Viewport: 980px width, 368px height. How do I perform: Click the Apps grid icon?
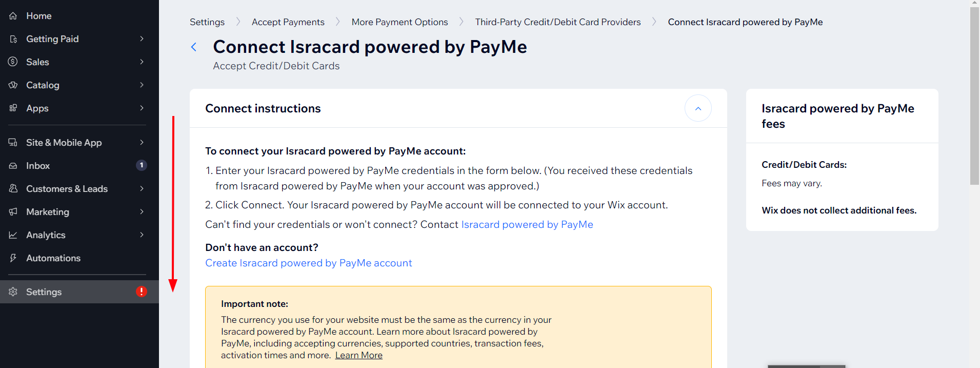(x=13, y=108)
